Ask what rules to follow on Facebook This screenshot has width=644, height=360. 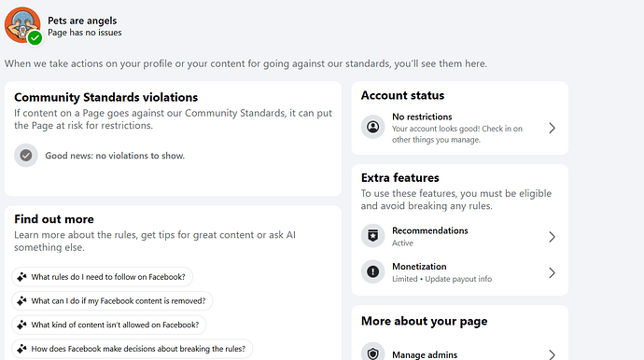coord(103,277)
